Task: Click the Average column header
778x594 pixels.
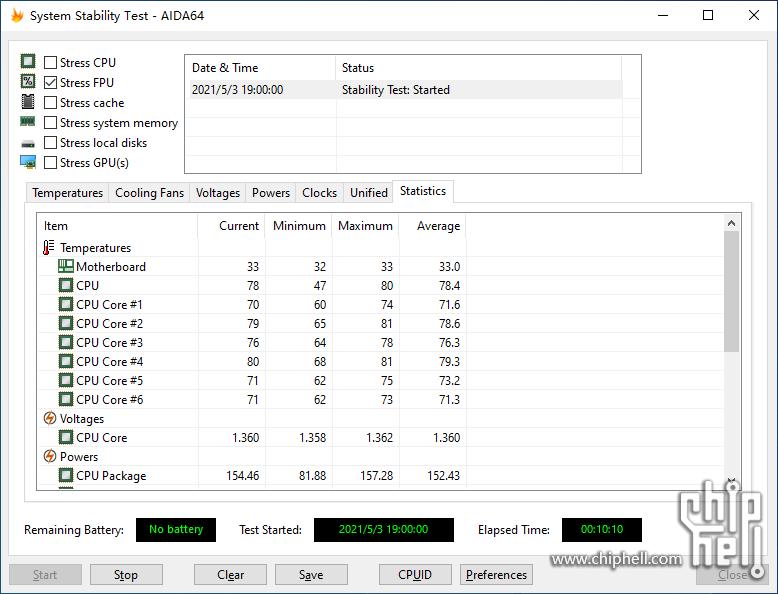Action: point(432,226)
